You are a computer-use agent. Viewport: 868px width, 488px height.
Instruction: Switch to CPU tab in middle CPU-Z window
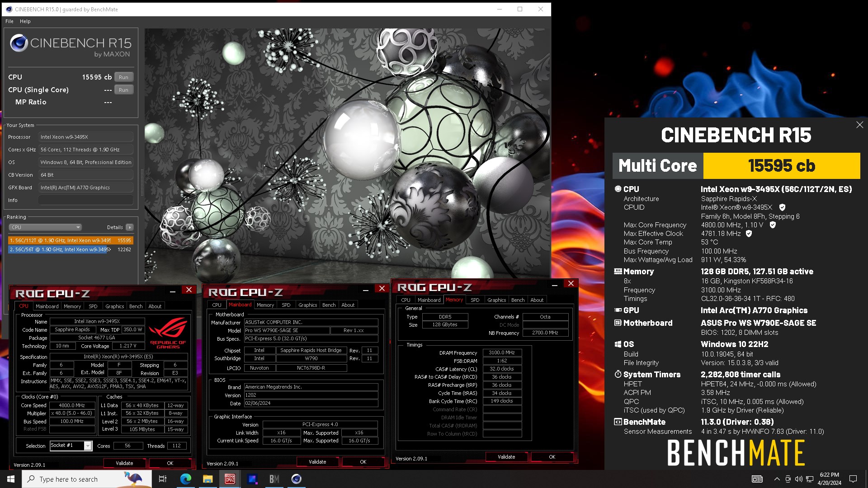click(217, 305)
